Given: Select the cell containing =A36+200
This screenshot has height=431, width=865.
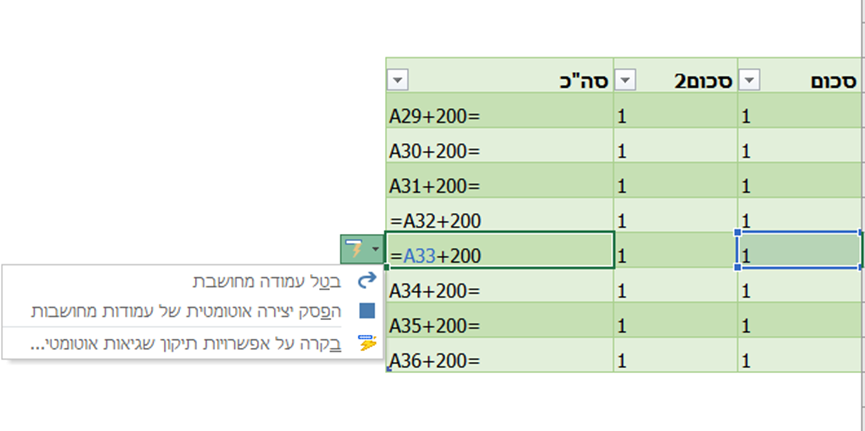Looking at the screenshot, I should [x=499, y=359].
